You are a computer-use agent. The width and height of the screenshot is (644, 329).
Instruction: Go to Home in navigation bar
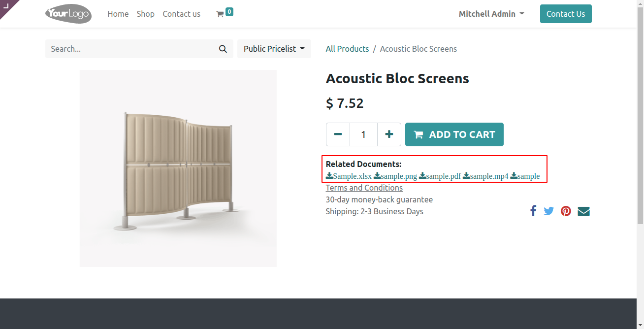click(x=118, y=14)
